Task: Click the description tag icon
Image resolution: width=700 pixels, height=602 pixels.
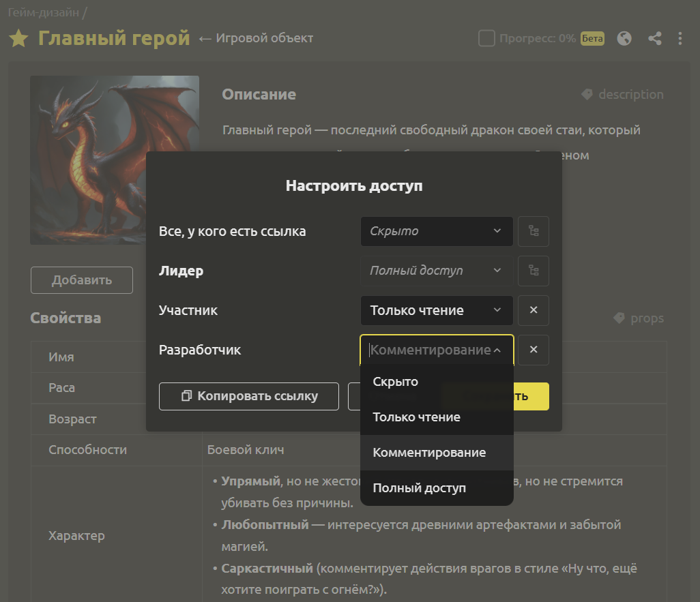Action: pyautogui.click(x=587, y=94)
